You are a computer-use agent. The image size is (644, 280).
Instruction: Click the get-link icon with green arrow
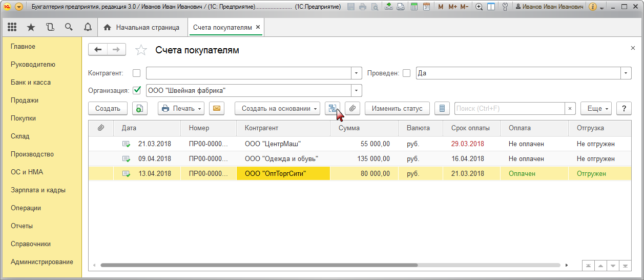pos(389,7)
